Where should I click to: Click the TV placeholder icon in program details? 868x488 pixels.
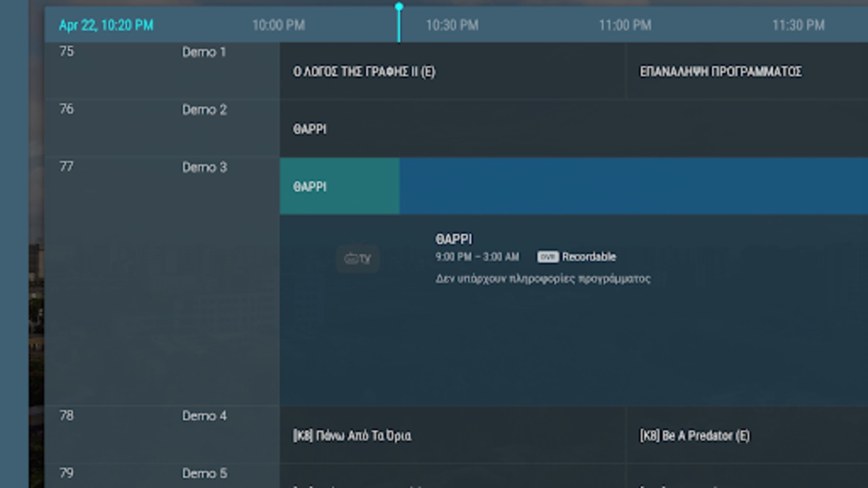click(358, 259)
